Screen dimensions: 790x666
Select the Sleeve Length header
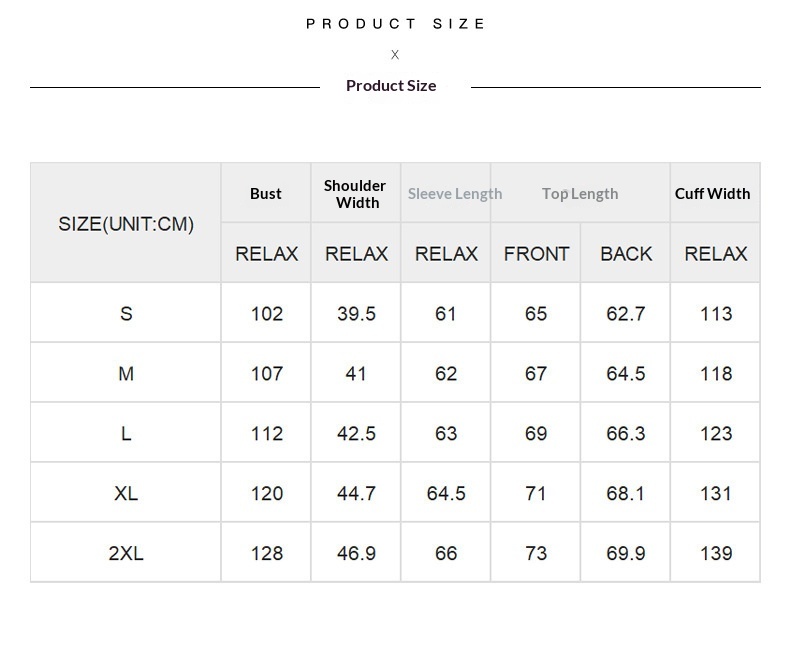pyautogui.click(x=454, y=194)
